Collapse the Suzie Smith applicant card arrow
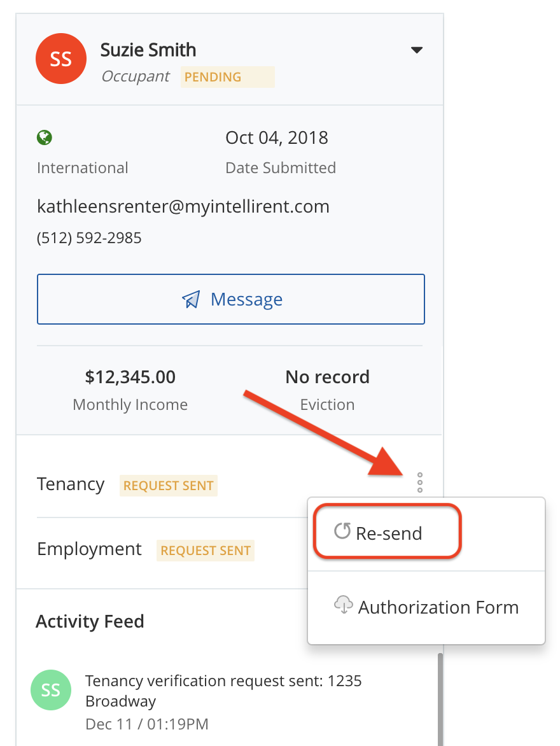This screenshot has width=560, height=746. click(x=417, y=50)
